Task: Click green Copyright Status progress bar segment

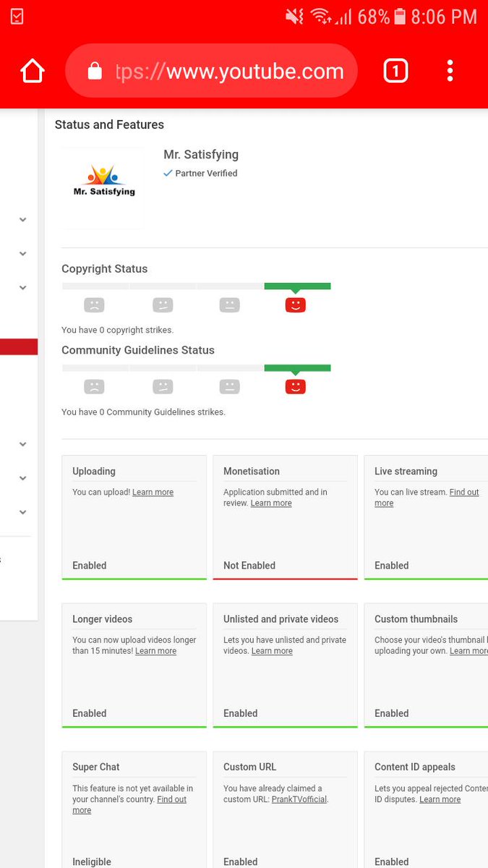Action: pos(297,286)
